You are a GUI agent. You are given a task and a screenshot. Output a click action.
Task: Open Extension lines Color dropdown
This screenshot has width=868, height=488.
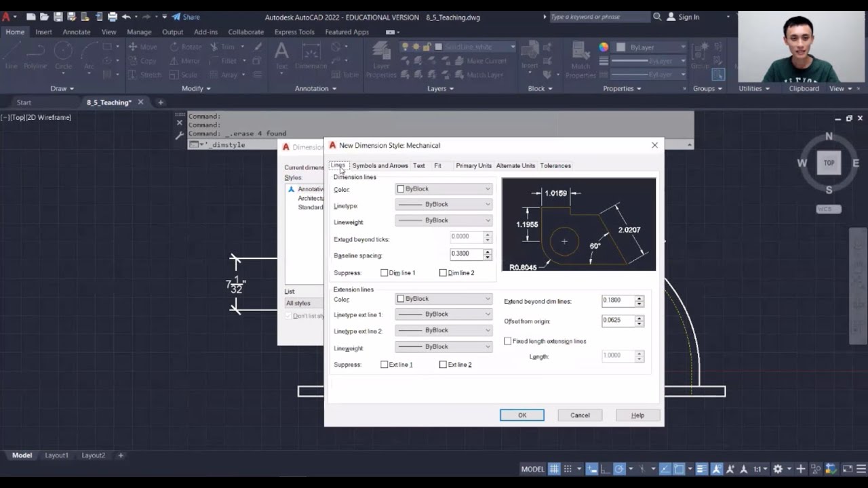tap(443, 299)
